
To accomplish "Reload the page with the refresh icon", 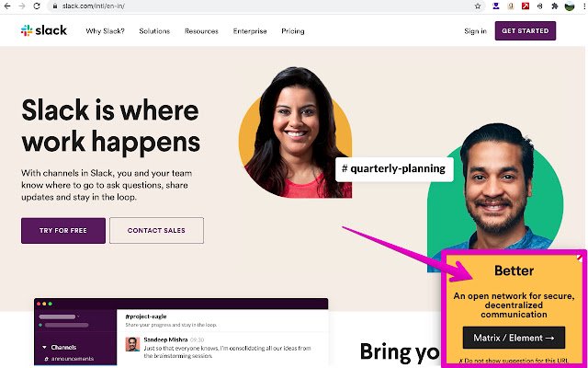I will pyautogui.click(x=37, y=6).
